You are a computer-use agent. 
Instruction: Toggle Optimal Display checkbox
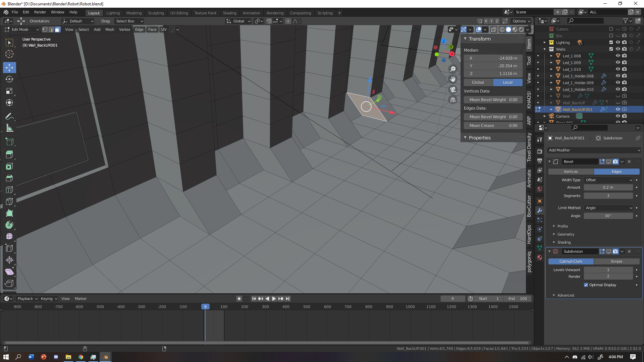click(x=586, y=285)
